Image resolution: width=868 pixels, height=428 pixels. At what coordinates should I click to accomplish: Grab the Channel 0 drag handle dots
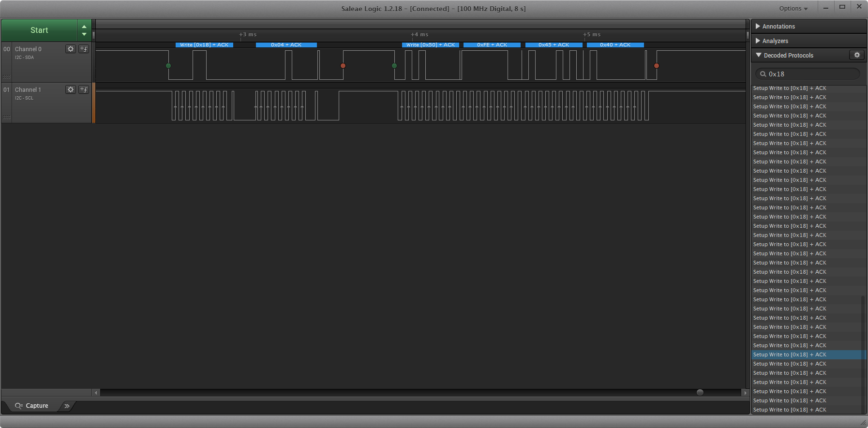[7, 77]
